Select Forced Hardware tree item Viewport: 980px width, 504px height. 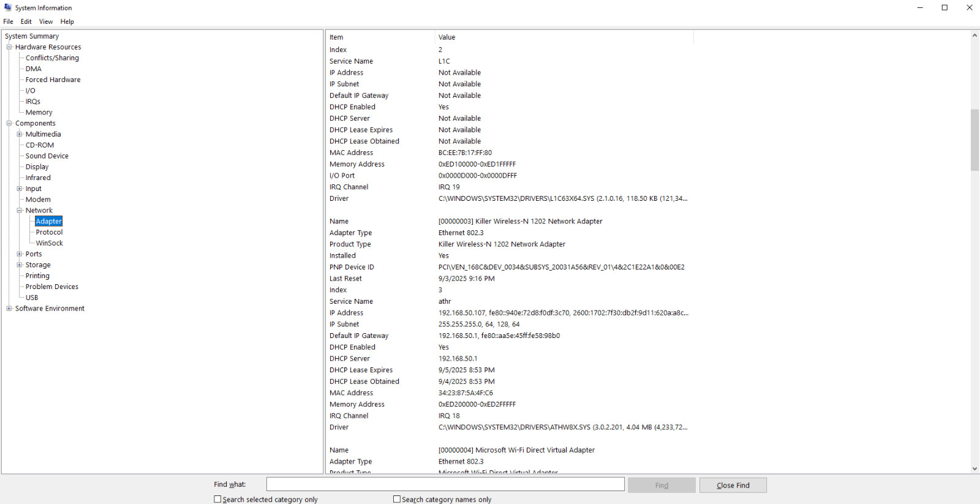[x=53, y=80]
